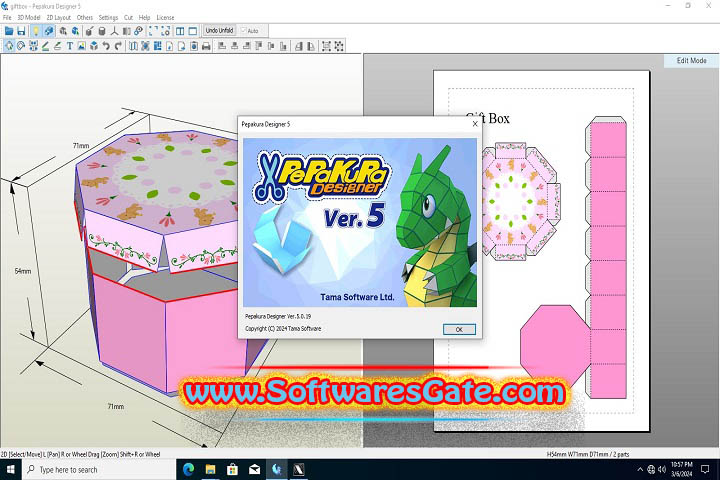Click the chain link toolbar icon
Viewport: 720px width, 480px height.
pos(139,31)
